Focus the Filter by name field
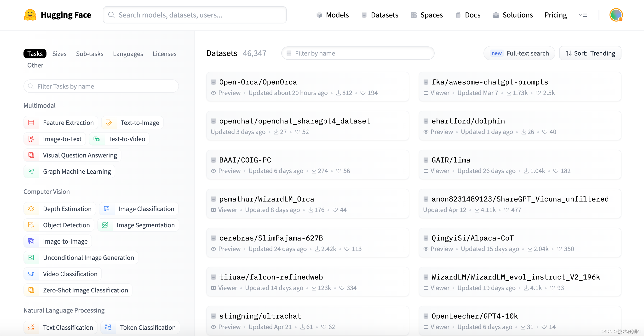 click(357, 53)
